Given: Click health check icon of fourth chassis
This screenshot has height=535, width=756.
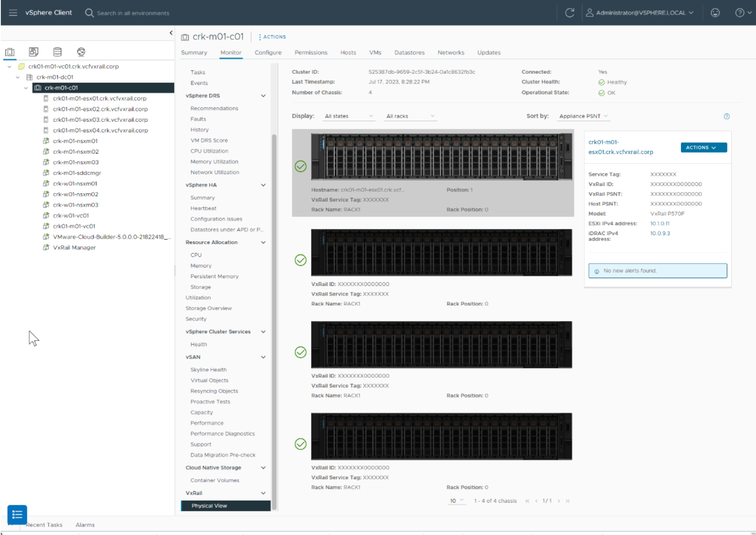Looking at the screenshot, I should (301, 444).
